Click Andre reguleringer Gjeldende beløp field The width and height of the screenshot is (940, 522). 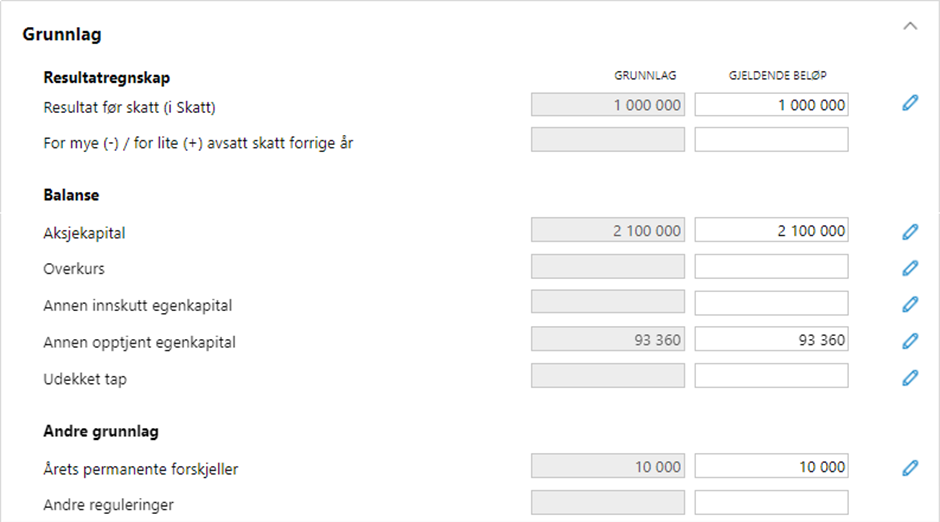point(772,502)
